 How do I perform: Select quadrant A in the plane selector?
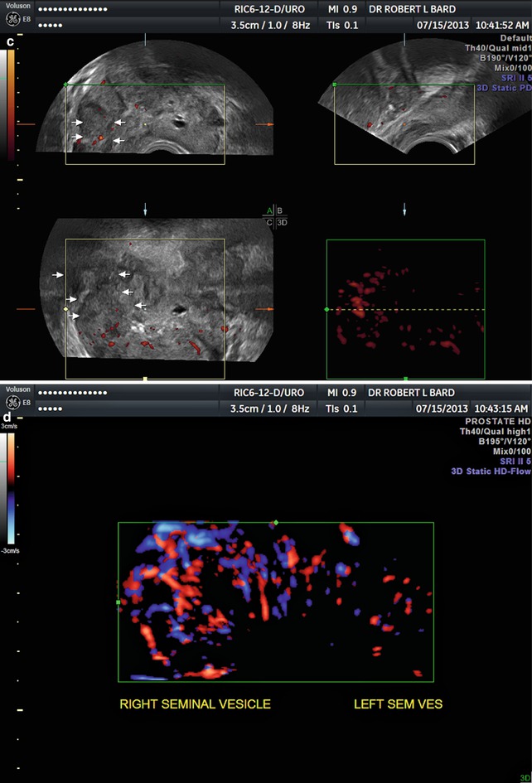tap(269, 211)
